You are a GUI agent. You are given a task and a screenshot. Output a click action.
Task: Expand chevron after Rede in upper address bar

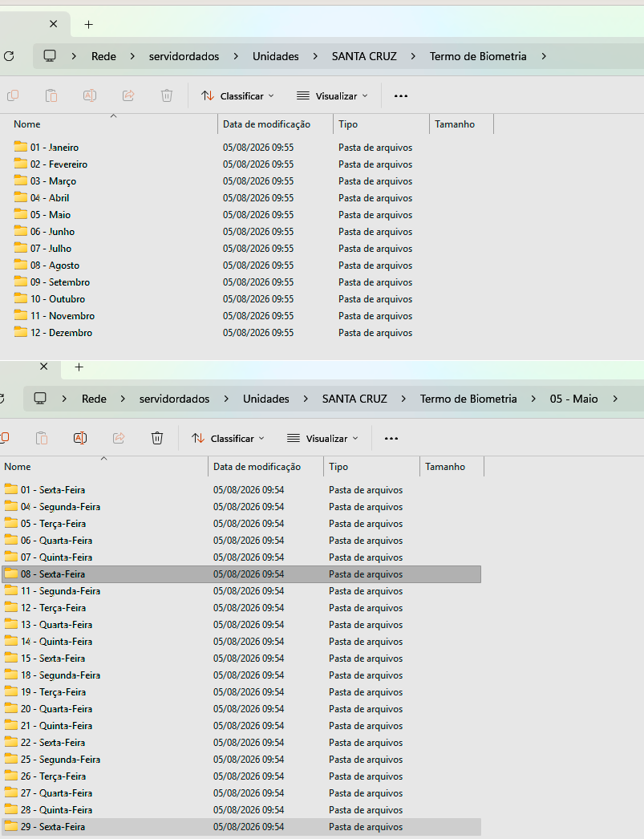click(132, 56)
